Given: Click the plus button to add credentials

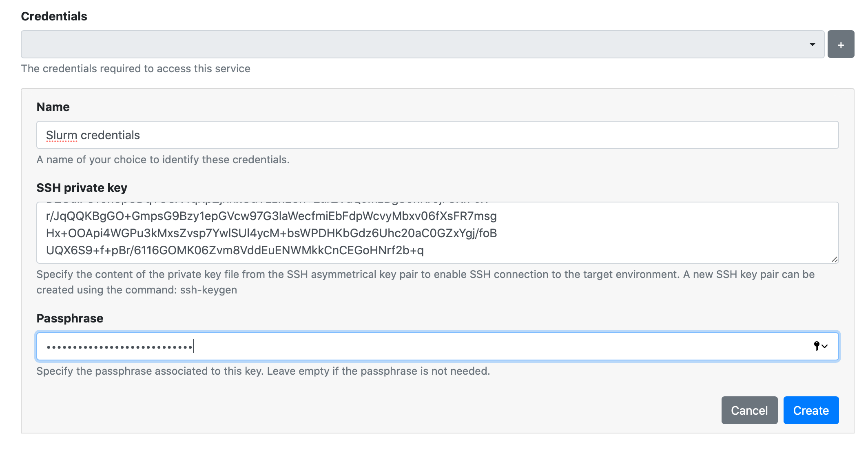Looking at the screenshot, I should tap(841, 44).
